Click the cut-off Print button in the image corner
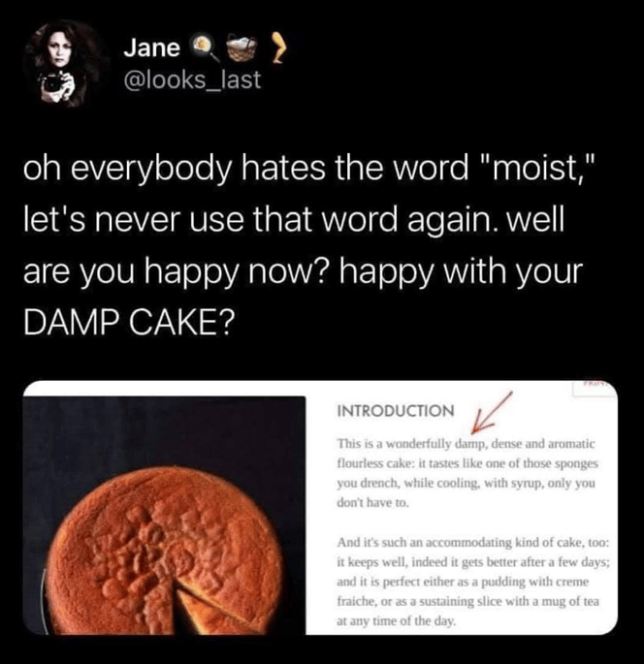 594,389
